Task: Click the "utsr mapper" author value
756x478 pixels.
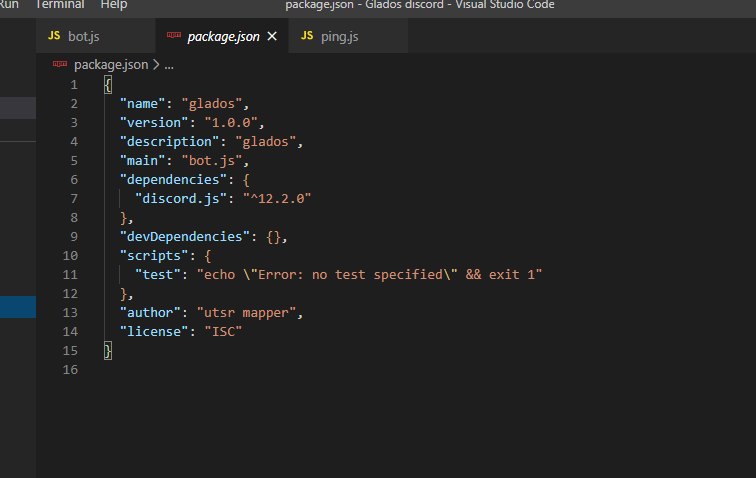Action: [246, 313]
